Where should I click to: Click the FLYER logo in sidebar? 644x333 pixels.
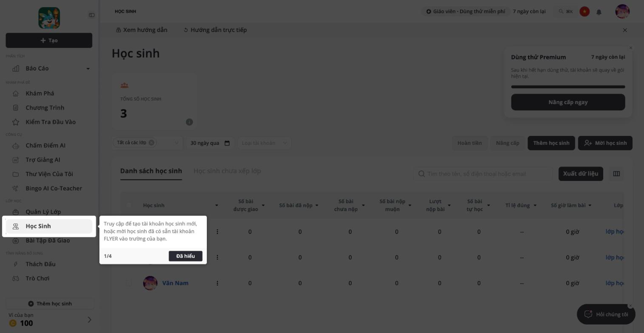[49, 18]
